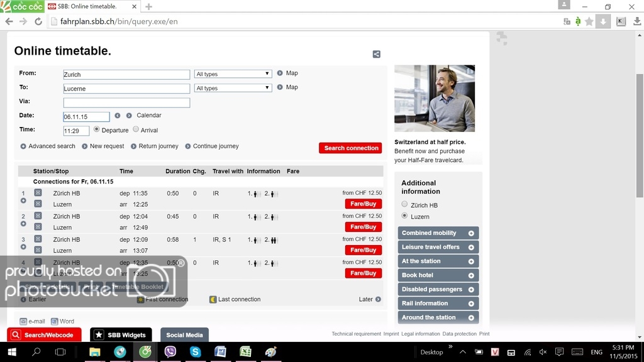Go to next date arrow

pos(129,116)
